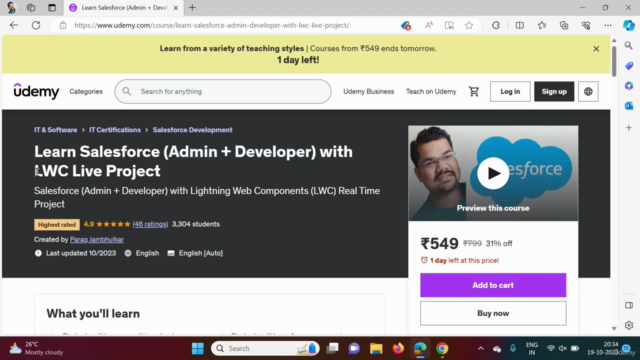Open Udemy Business link
The width and height of the screenshot is (640, 360).
point(369,91)
